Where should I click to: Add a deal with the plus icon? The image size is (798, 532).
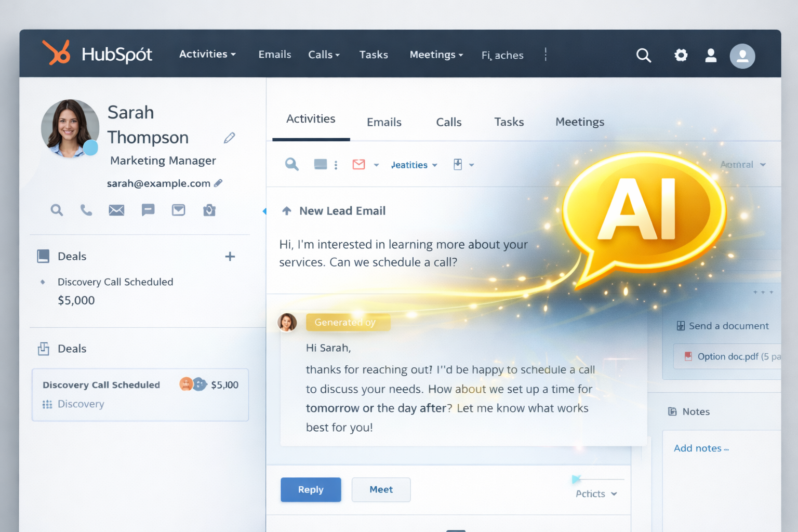tap(230, 257)
